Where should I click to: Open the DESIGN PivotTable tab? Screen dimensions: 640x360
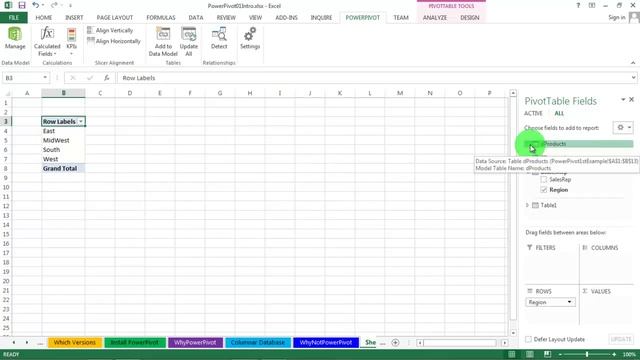[x=470, y=18]
